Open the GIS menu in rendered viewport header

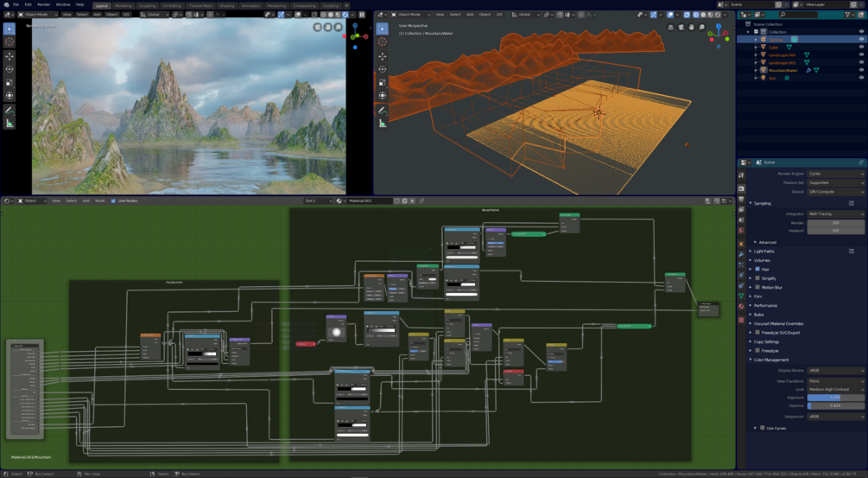click(127, 15)
